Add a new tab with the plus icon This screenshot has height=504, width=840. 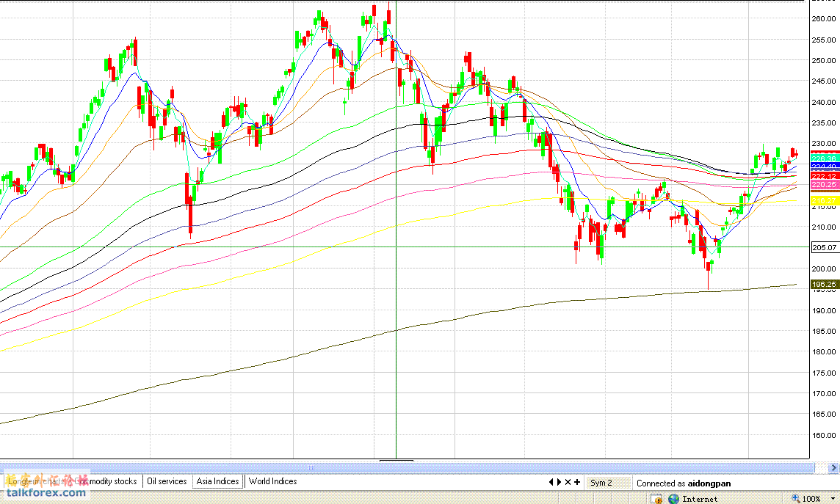pos(577,482)
